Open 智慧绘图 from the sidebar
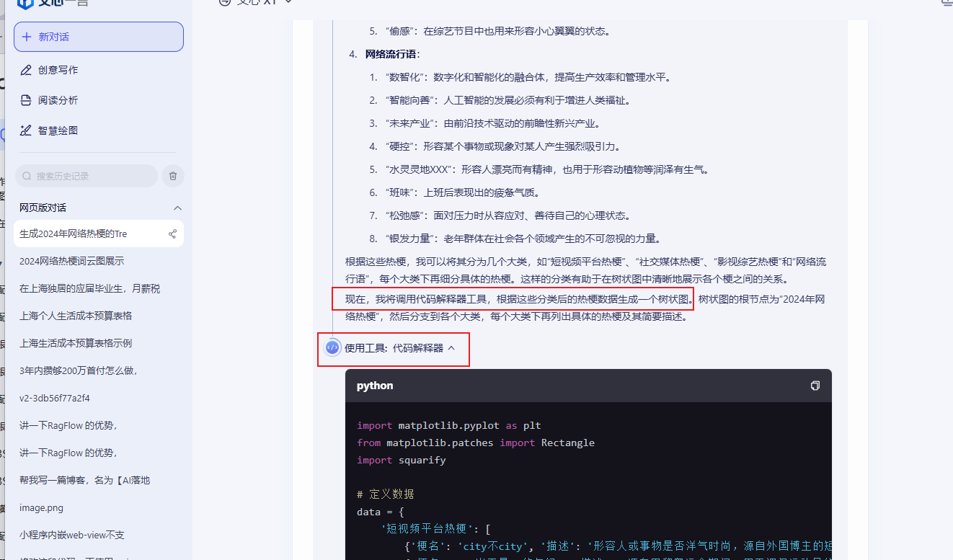This screenshot has height=560, width=953. click(x=58, y=130)
